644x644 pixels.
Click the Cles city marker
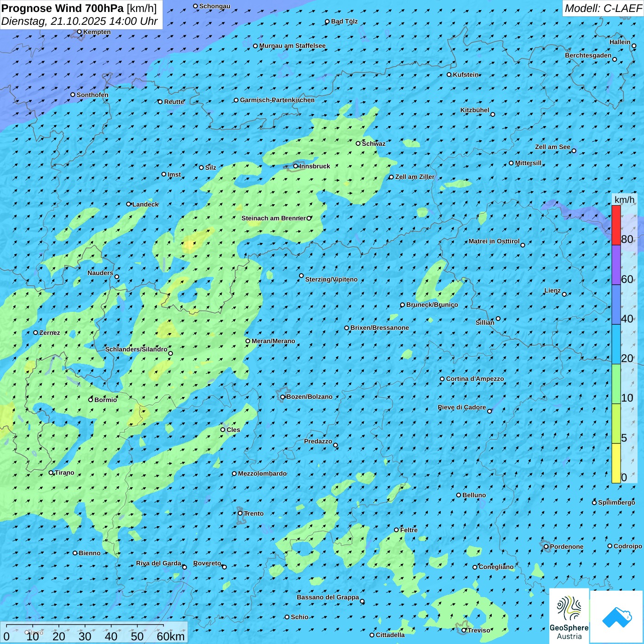pyautogui.click(x=223, y=430)
